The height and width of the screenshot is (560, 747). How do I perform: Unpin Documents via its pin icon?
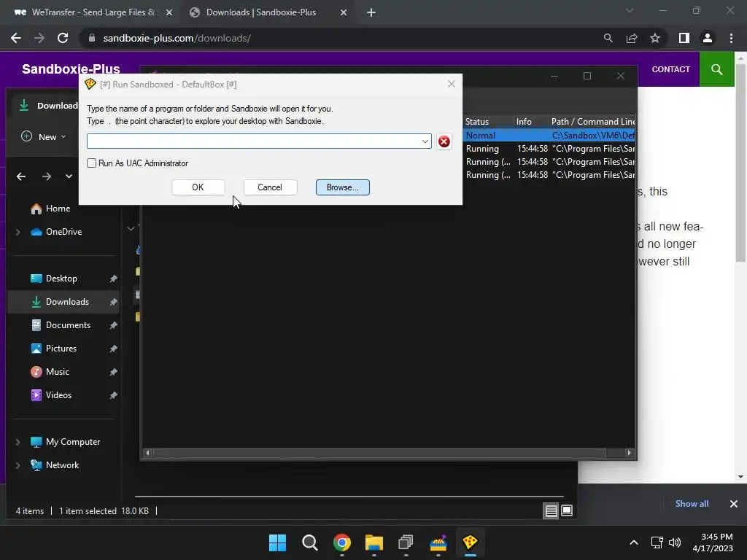point(113,325)
